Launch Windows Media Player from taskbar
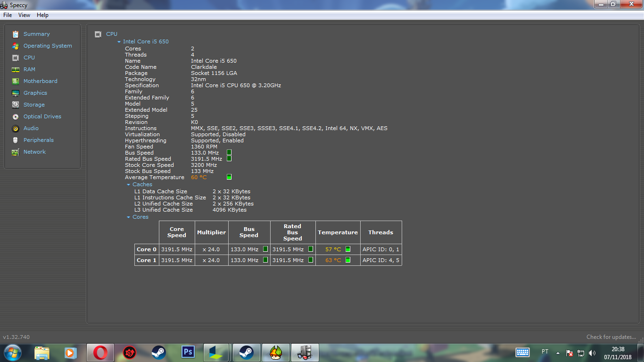Viewport: 644px width, 362px height. point(70,353)
